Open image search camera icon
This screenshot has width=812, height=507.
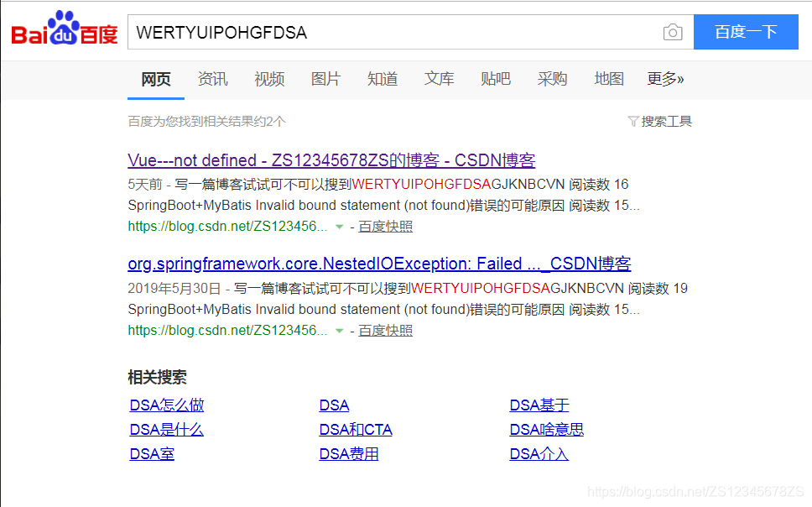pos(673,32)
